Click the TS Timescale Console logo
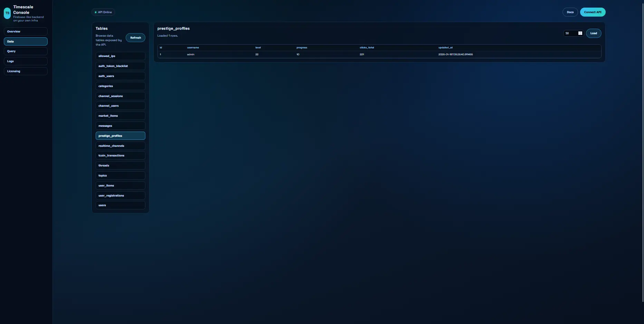Viewport: 644px width, 324px height. 7,13
